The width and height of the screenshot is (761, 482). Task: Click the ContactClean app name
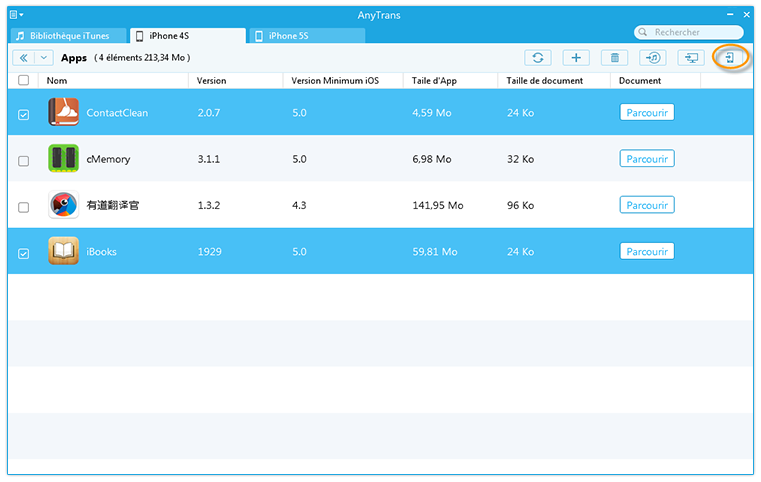pyautogui.click(x=117, y=113)
